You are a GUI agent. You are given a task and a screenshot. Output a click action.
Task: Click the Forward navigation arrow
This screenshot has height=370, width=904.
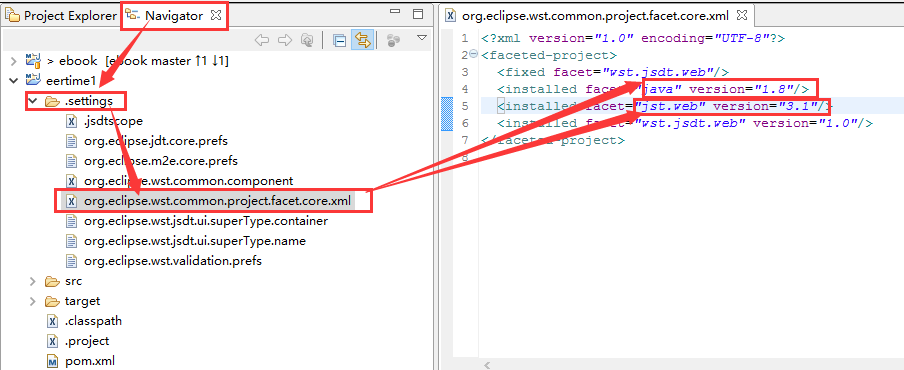click(x=285, y=40)
